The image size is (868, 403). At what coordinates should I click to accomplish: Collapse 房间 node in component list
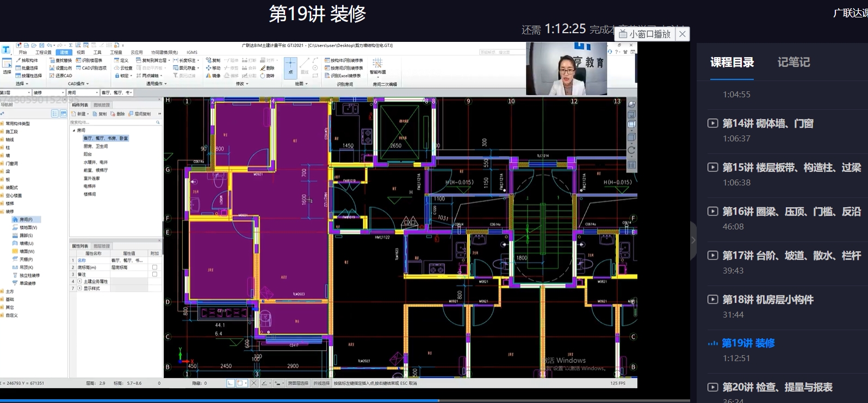pyautogui.click(x=74, y=131)
